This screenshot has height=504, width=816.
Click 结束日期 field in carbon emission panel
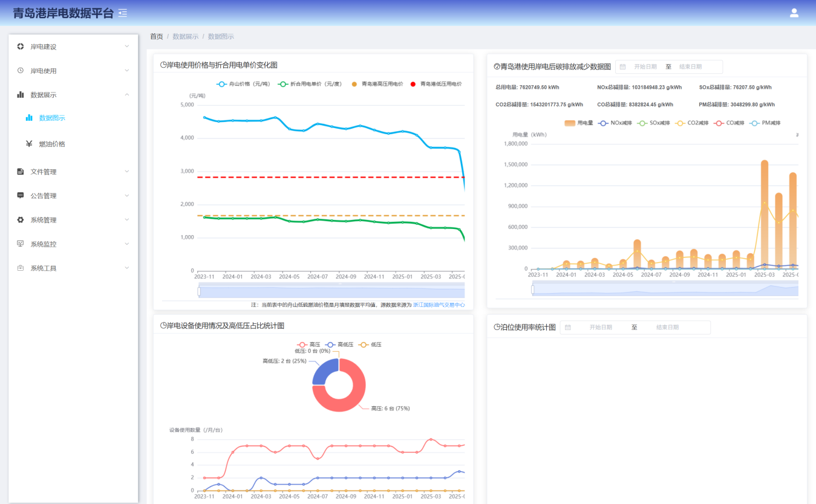point(691,67)
